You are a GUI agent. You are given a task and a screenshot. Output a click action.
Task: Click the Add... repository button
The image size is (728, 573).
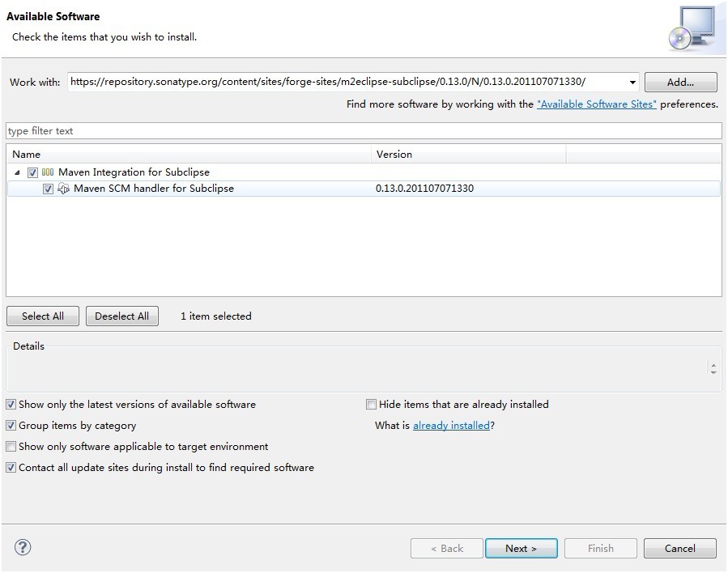(680, 83)
